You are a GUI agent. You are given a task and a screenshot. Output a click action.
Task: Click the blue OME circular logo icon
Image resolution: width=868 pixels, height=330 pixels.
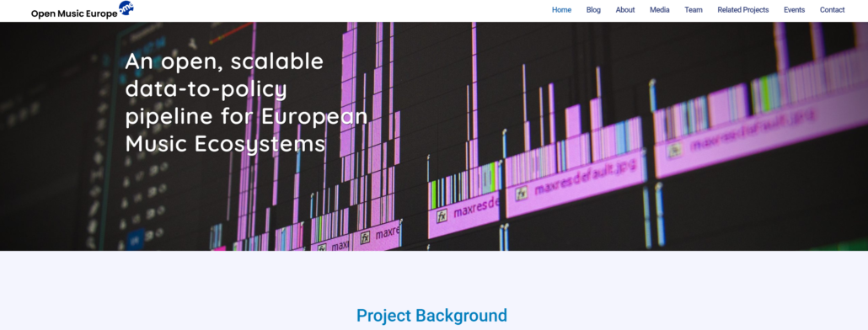click(x=126, y=8)
